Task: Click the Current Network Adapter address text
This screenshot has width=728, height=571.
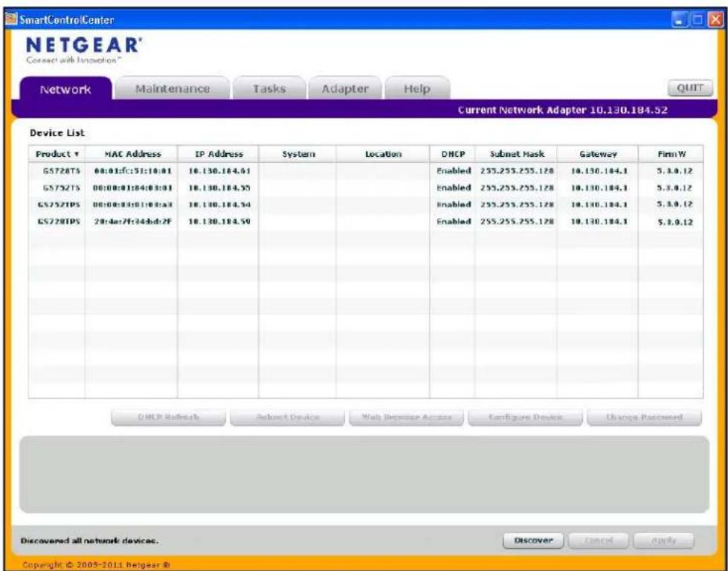Action: (x=563, y=110)
